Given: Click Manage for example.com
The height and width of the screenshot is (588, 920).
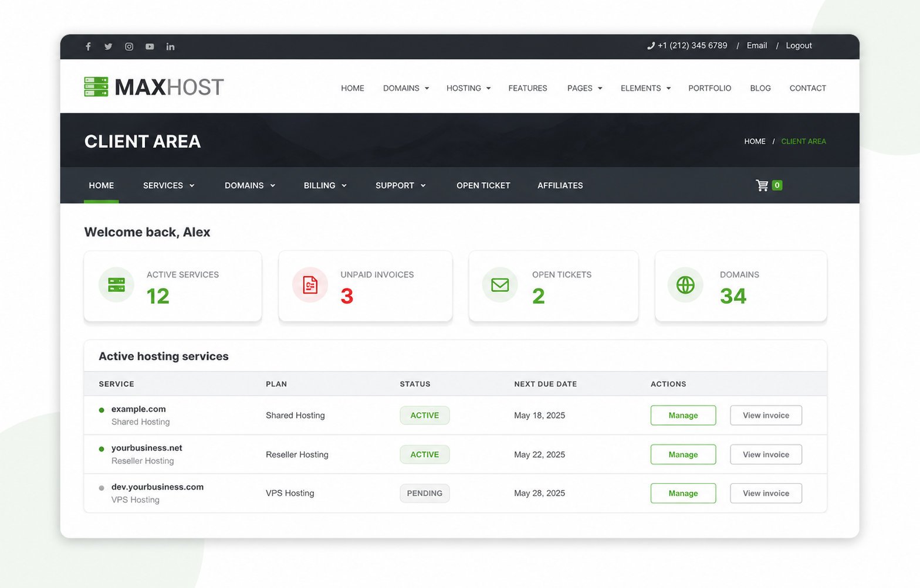Looking at the screenshot, I should (683, 415).
